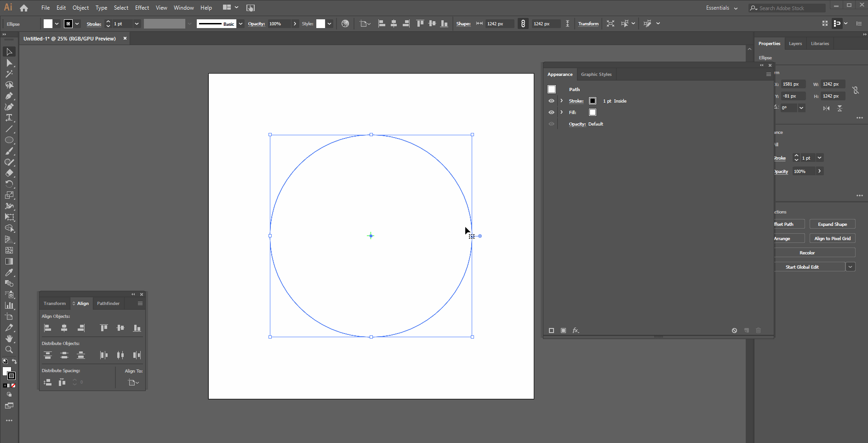Select the Ellipse tool
Image resolution: width=868 pixels, height=443 pixels.
pyautogui.click(x=9, y=140)
